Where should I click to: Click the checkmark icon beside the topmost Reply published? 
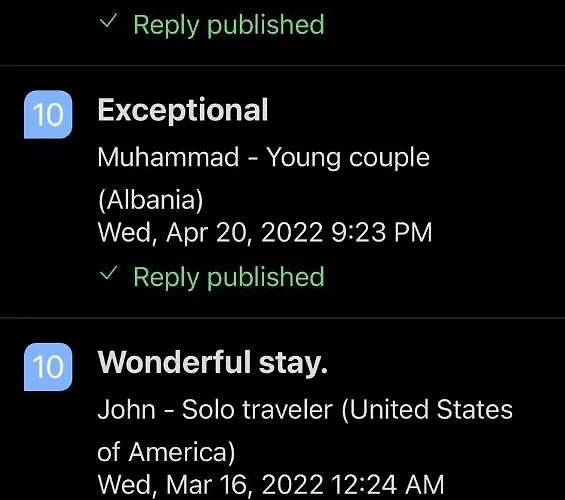(x=108, y=21)
